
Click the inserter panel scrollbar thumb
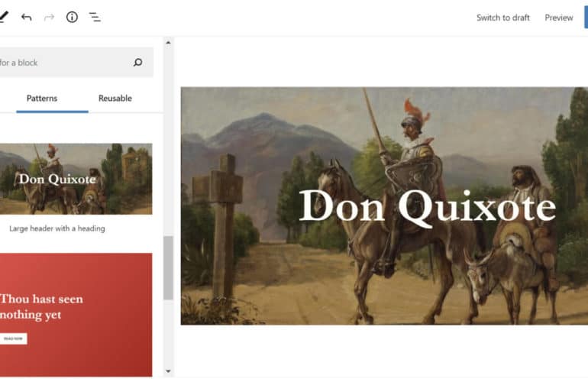click(x=168, y=267)
